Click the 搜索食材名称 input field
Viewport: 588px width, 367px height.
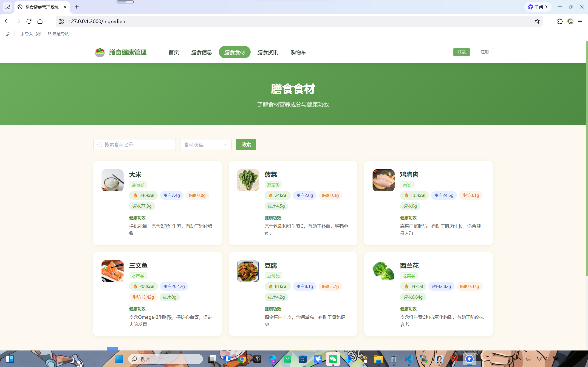[x=134, y=145]
